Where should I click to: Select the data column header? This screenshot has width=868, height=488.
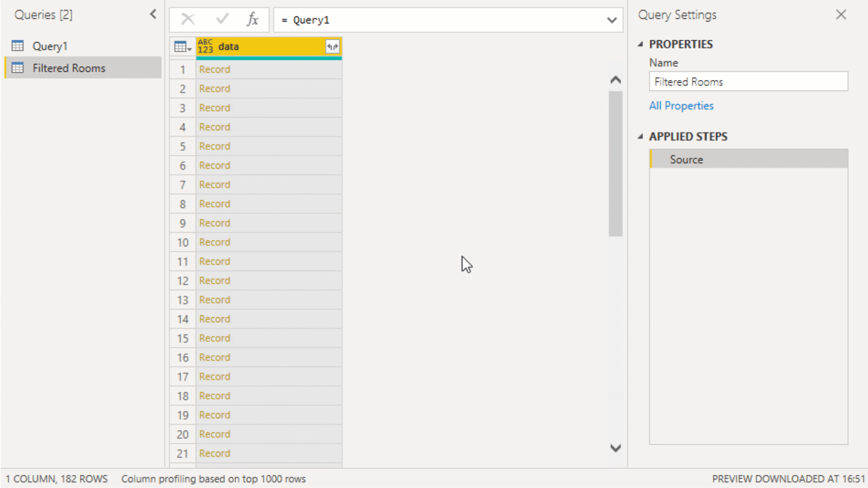253,47
